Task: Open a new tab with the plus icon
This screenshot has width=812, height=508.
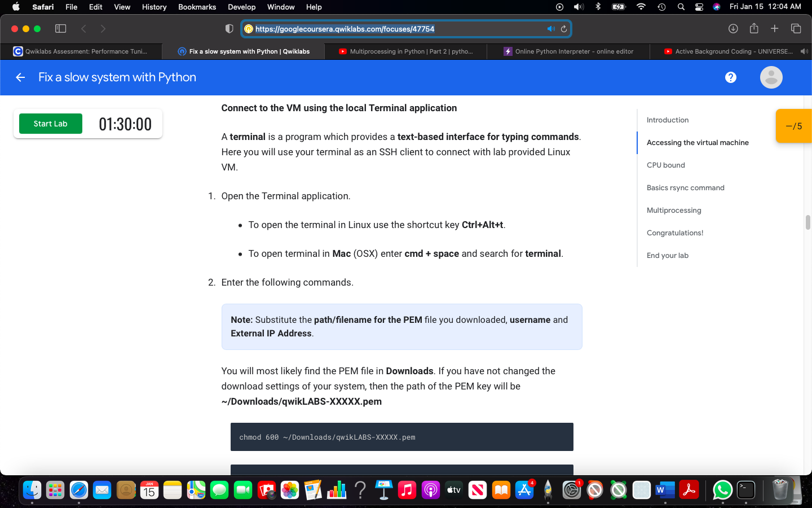Action: pyautogui.click(x=775, y=28)
